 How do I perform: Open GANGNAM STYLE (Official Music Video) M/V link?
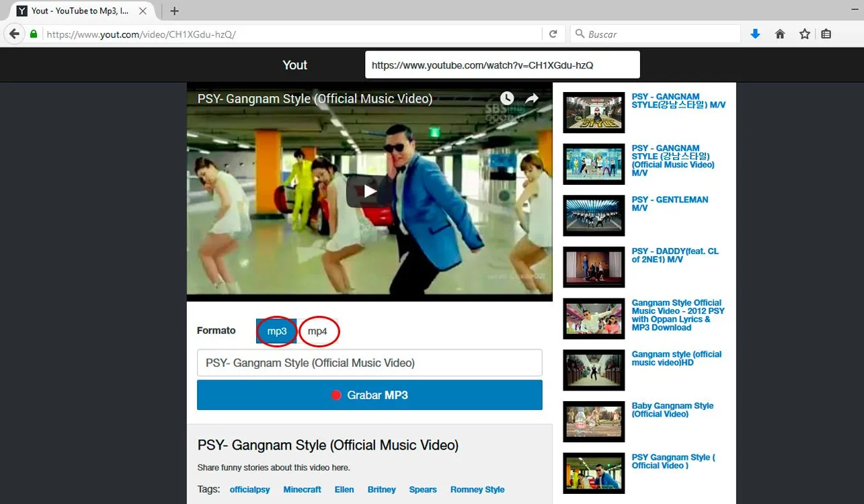pos(673,161)
